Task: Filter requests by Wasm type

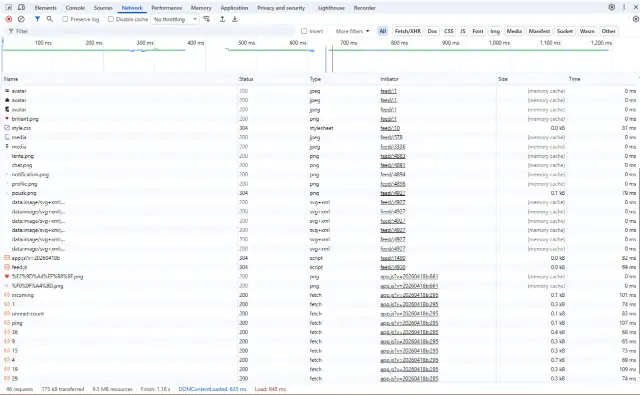Action: [x=587, y=31]
